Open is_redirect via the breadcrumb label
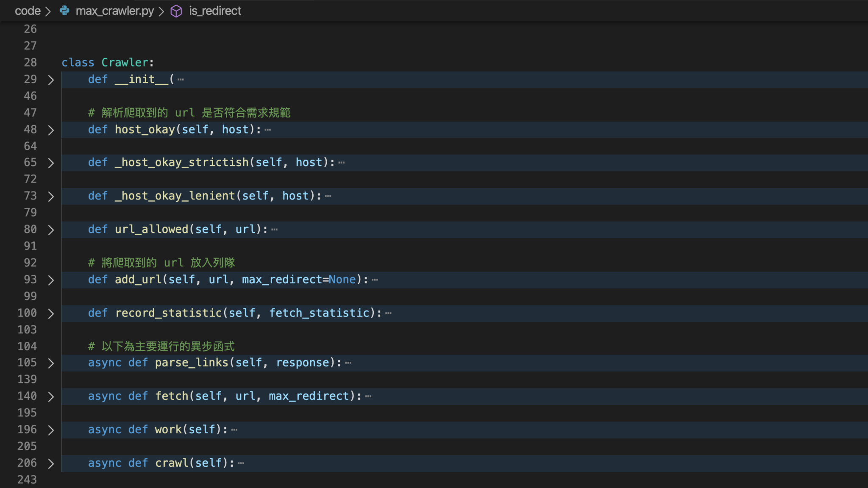The image size is (868, 488). pos(215,11)
